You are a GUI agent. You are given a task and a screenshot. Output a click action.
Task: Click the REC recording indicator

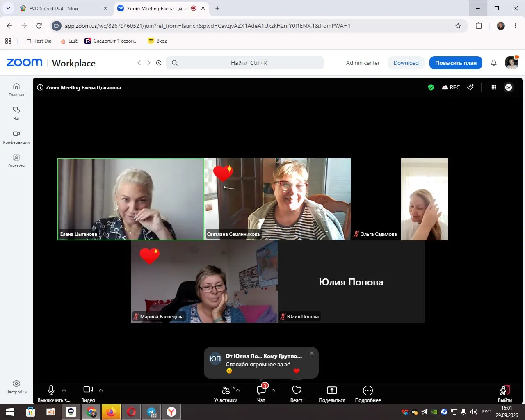[x=451, y=87]
